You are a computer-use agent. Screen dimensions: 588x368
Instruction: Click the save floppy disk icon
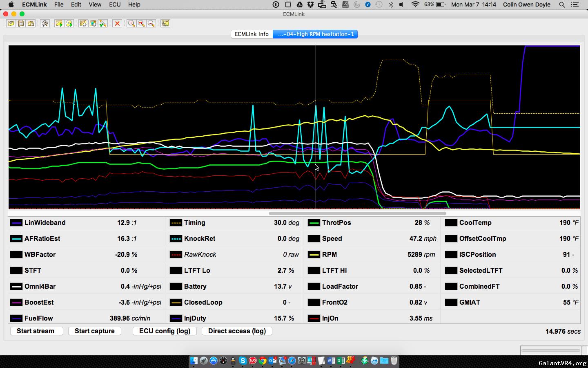point(21,23)
